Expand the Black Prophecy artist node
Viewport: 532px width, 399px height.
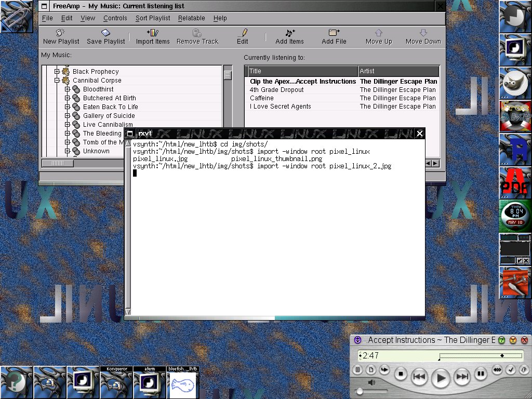click(57, 72)
